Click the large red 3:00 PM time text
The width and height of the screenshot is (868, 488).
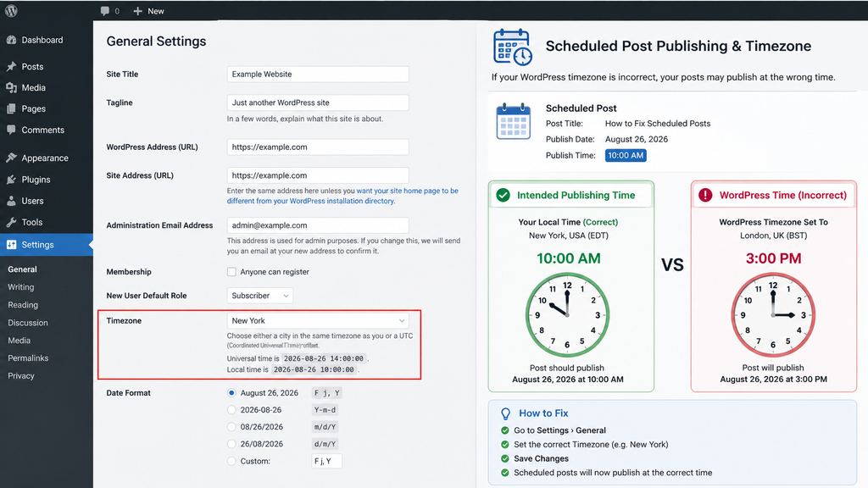point(773,258)
